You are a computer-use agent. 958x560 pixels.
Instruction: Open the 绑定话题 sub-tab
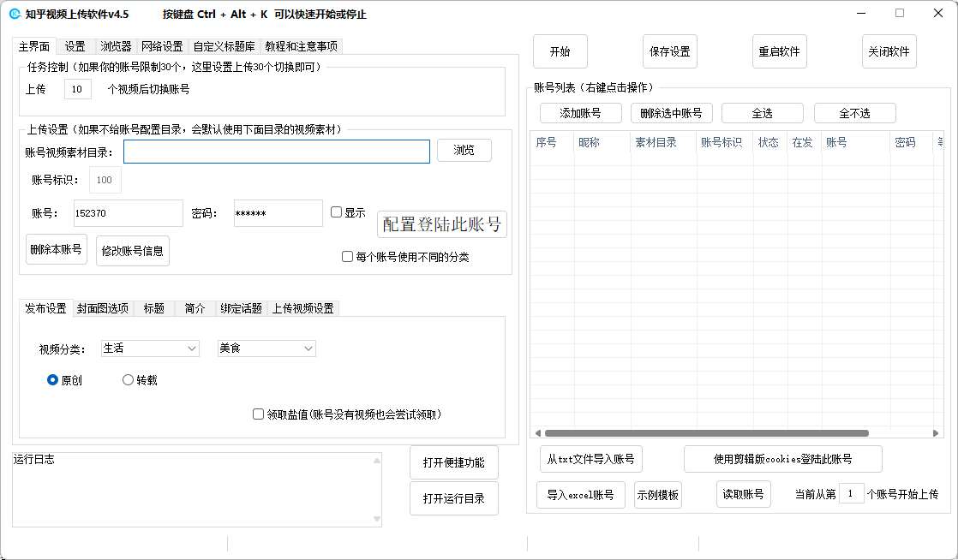click(x=242, y=308)
